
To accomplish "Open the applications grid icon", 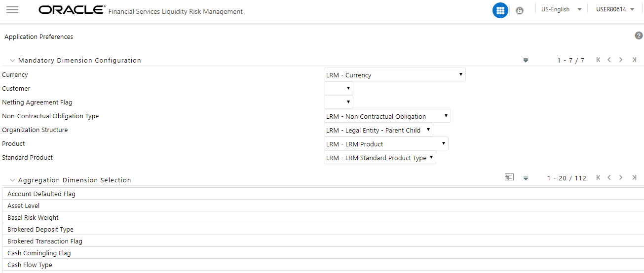I will tap(500, 10).
